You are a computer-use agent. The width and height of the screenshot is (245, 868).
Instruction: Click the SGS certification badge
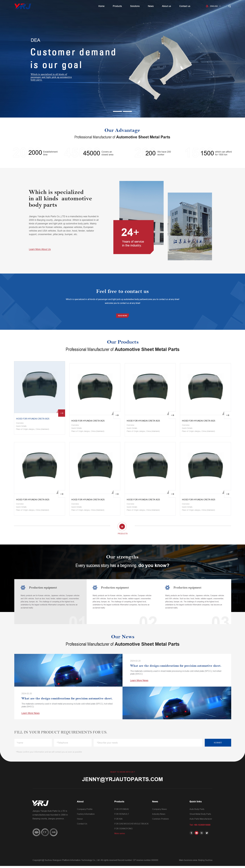[x=53, y=832]
